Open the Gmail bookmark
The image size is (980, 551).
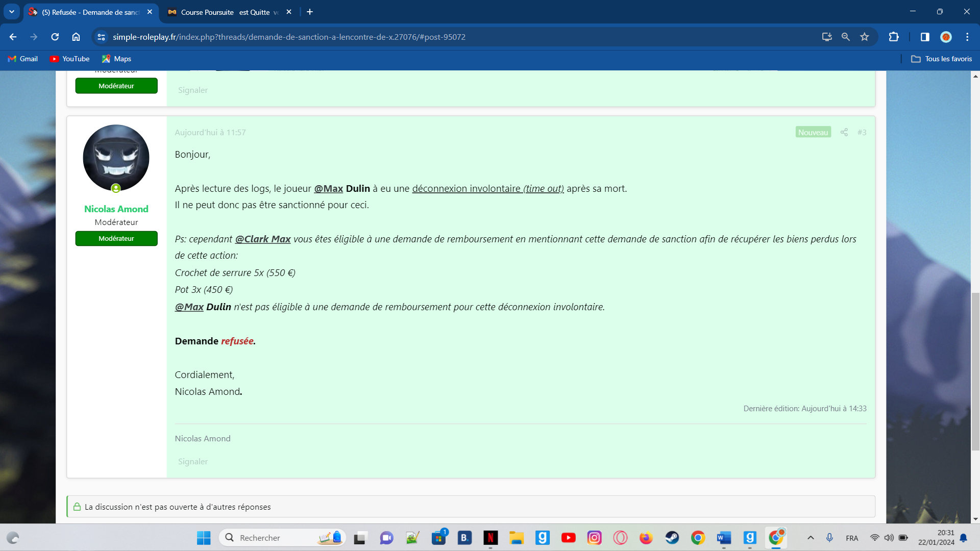click(23, 59)
